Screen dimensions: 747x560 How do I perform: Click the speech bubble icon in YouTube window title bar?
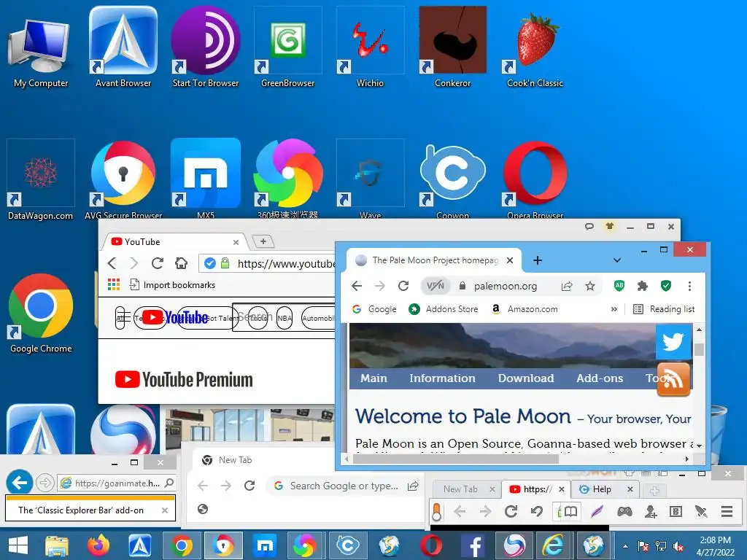[589, 227]
